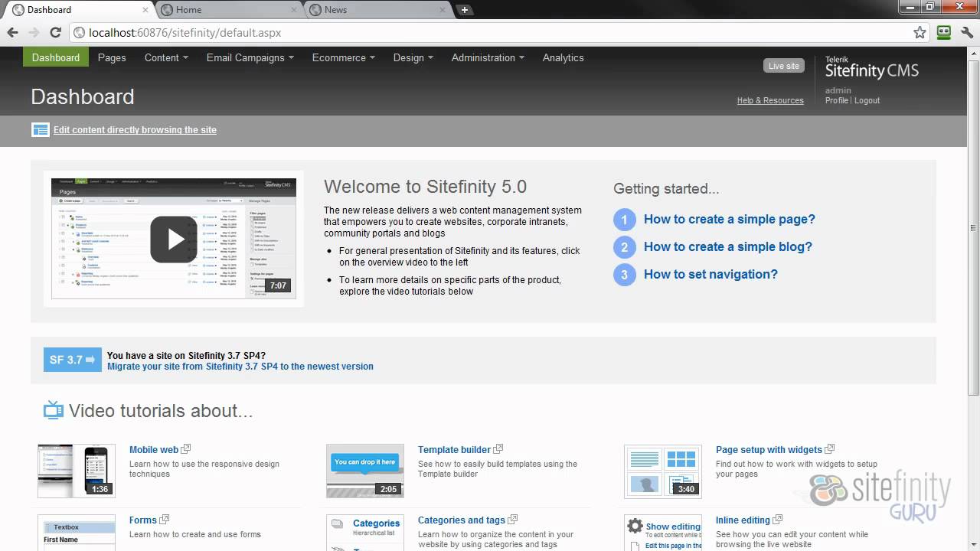Open the Analytics menu item
This screenshot has height=551, width=980.
point(563,57)
